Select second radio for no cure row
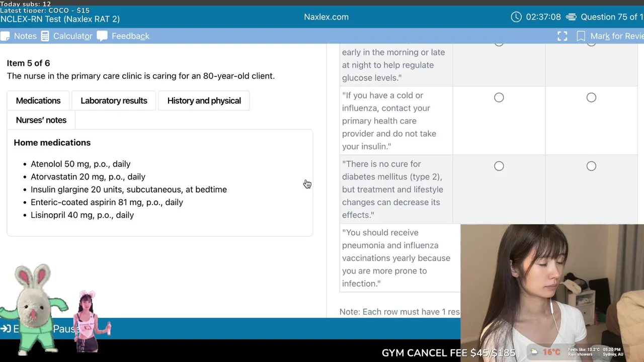The height and width of the screenshot is (362, 644). [x=591, y=166]
